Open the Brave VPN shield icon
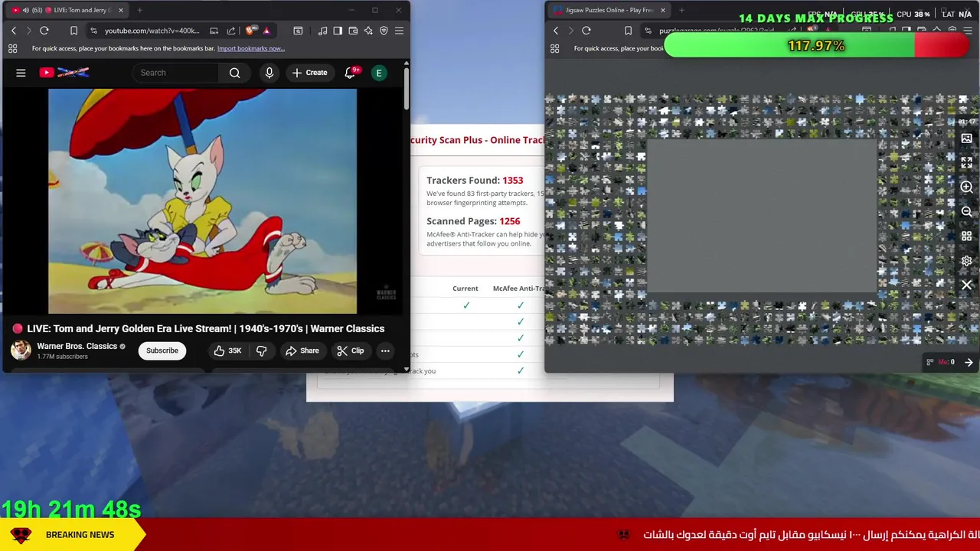 384,31
